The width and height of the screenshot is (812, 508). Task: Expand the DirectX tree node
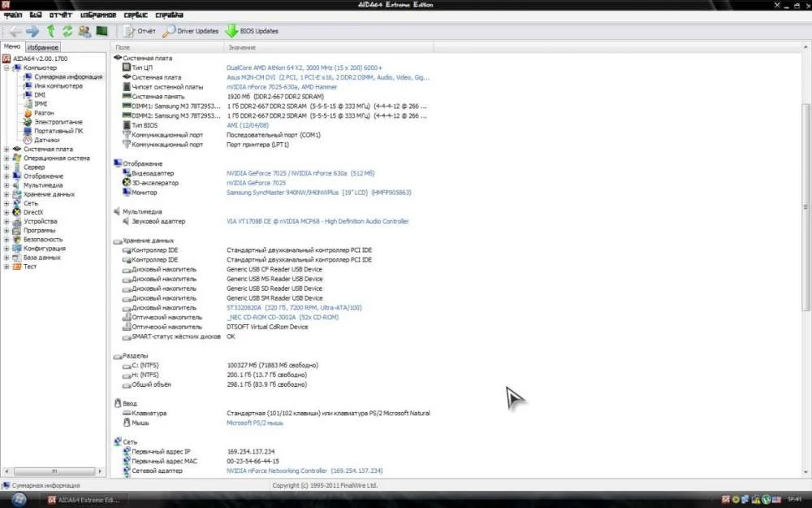pyautogui.click(x=6, y=212)
